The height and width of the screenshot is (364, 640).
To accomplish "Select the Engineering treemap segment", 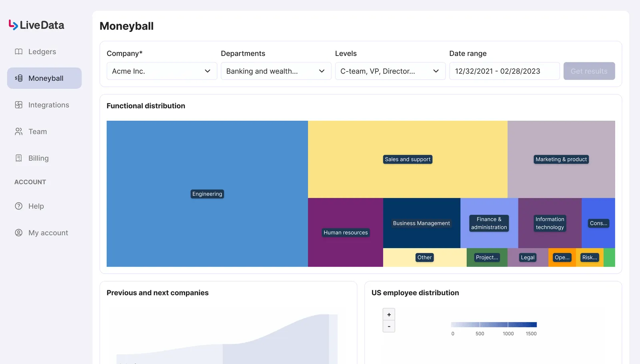I will [207, 194].
